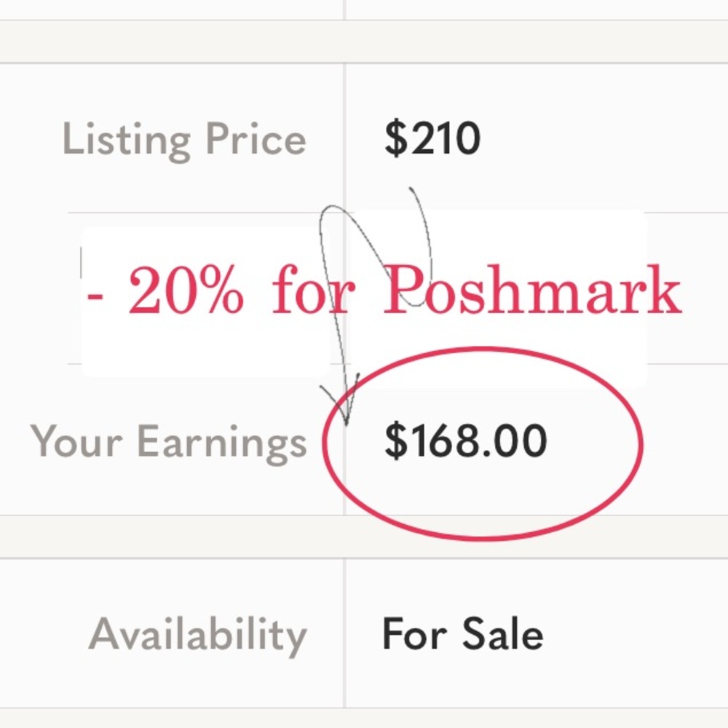Screen dimensions: 728x728
Task: Click the white box left of red annotation
Action: click(x=205, y=302)
